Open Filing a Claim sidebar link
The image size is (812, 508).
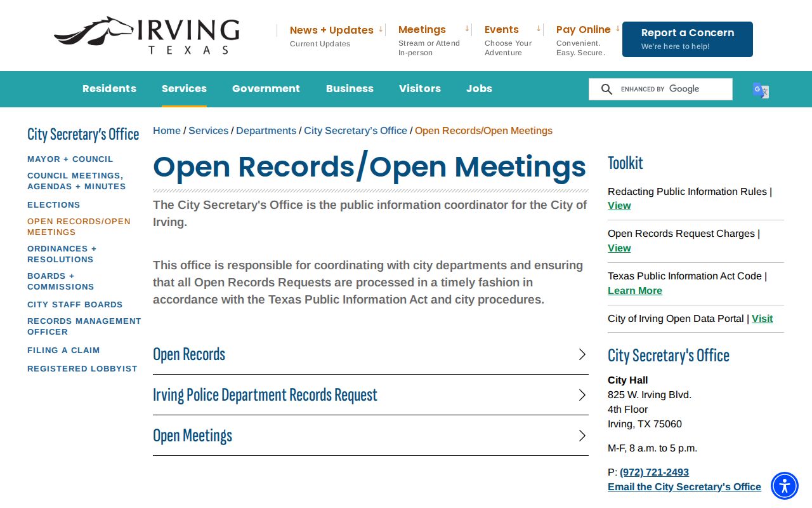point(63,351)
